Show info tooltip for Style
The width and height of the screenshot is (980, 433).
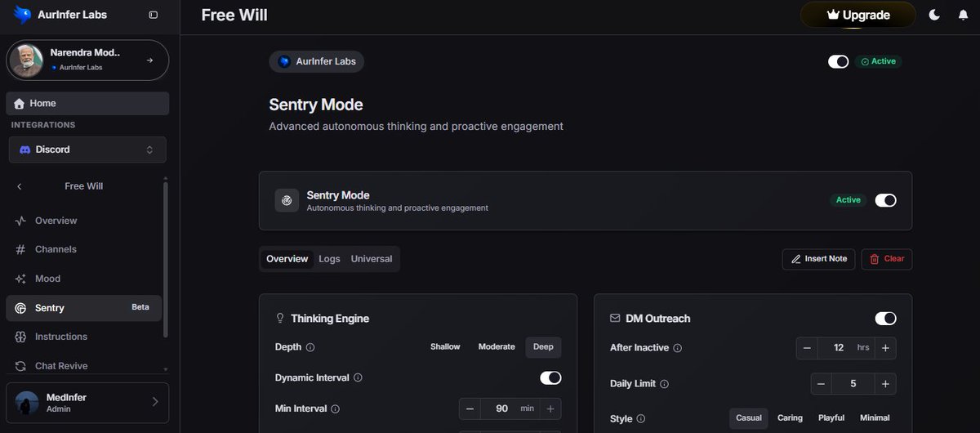640,418
